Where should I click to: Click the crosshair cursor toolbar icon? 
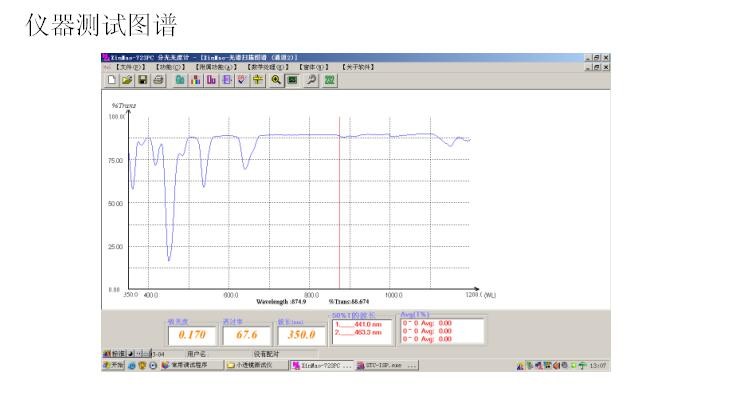click(257, 79)
